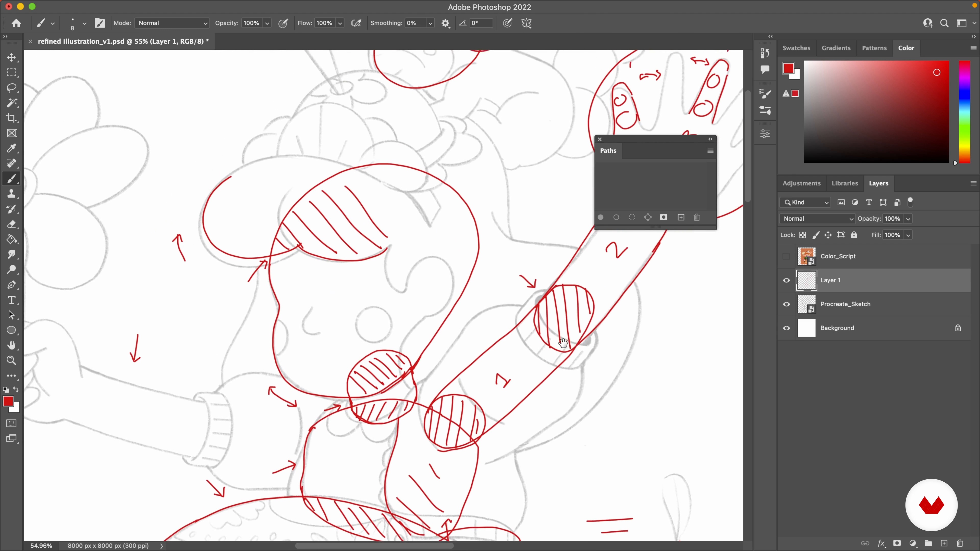
Task: Load path as a selection
Action: [x=632, y=218]
